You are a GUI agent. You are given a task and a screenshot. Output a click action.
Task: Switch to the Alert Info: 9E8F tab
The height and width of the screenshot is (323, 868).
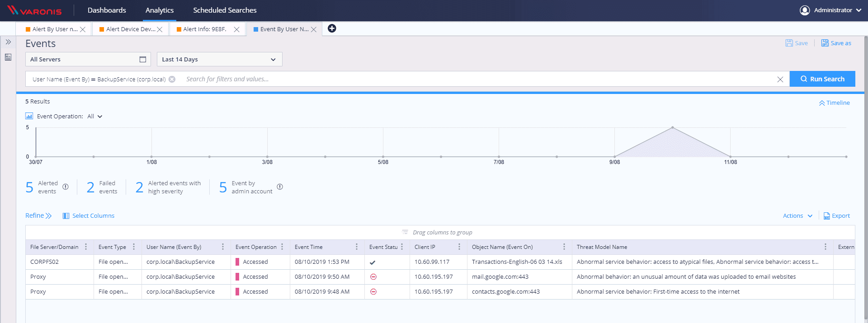pos(204,29)
